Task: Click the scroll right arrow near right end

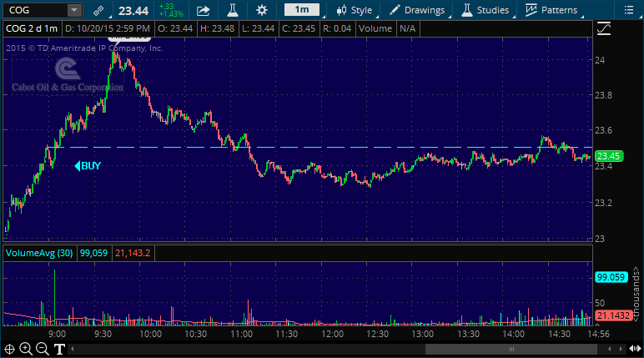Action: pyautogui.click(x=621, y=350)
